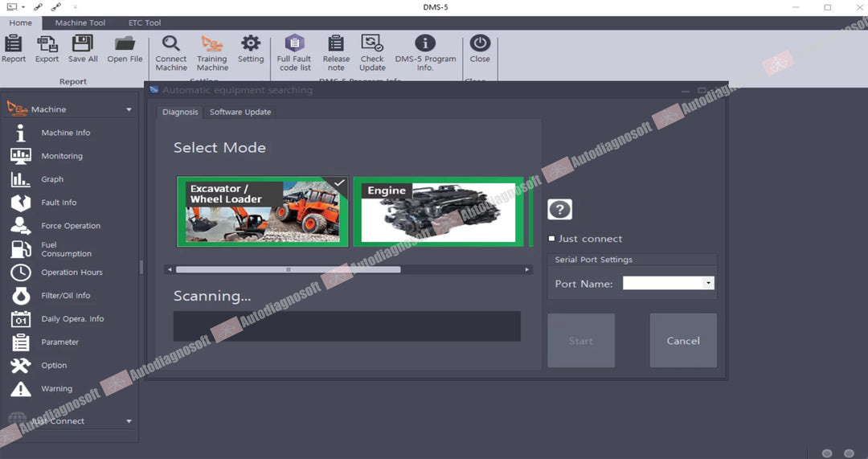Open the Port Name dropdown

click(708, 284)
